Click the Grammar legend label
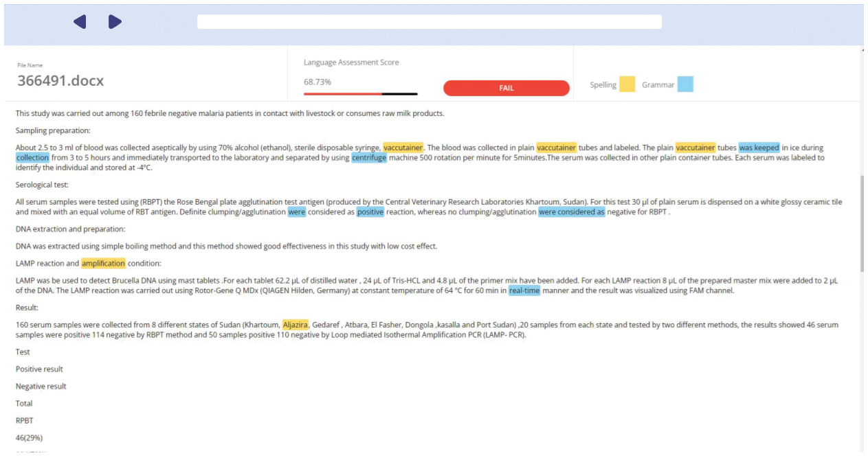The image size is (868, 458). [658, 85]
